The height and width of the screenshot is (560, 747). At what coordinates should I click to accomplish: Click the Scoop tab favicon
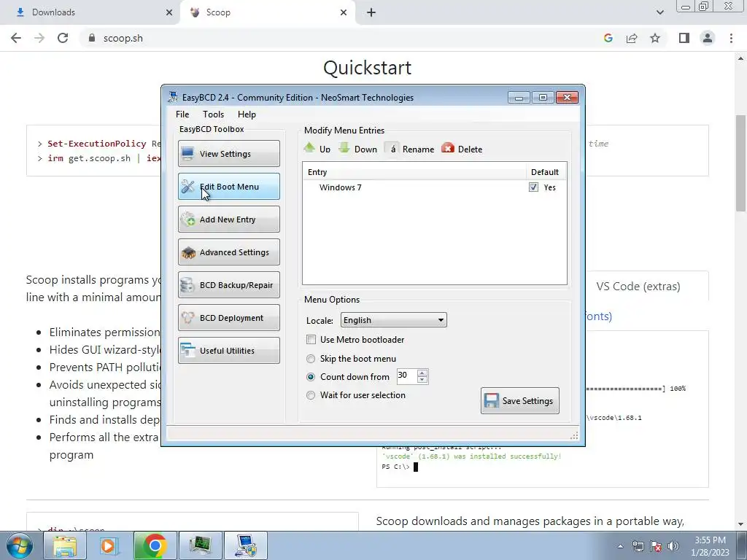coord(195,12)
